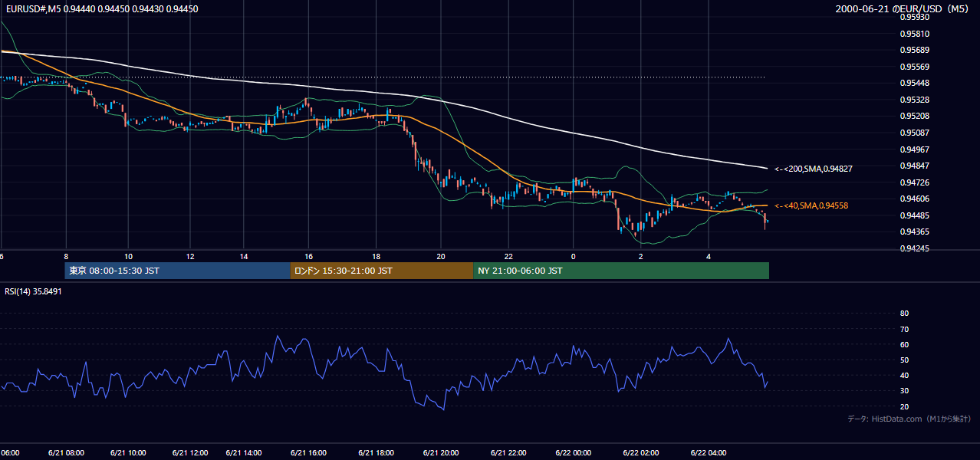Click price axis label 0.95810

pyautogui.click(x=915, y=34)
